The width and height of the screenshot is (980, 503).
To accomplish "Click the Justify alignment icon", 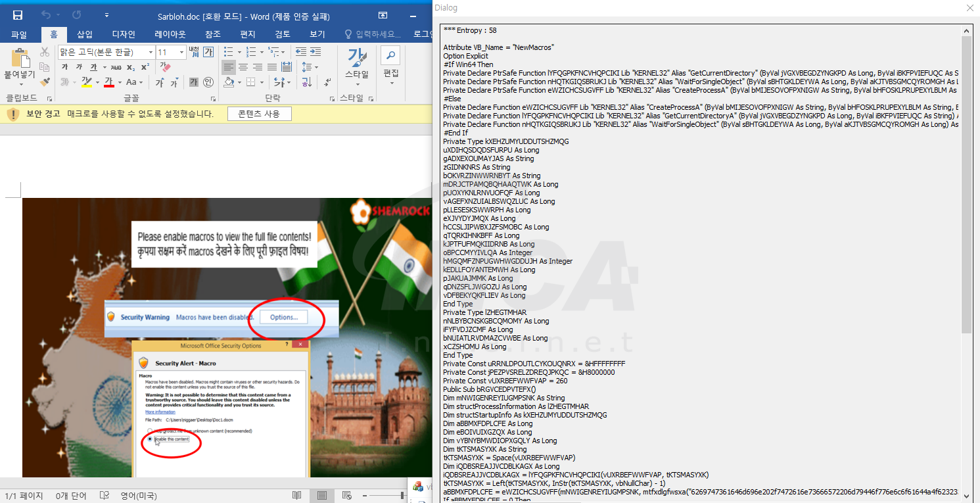I will coord(272,67).
